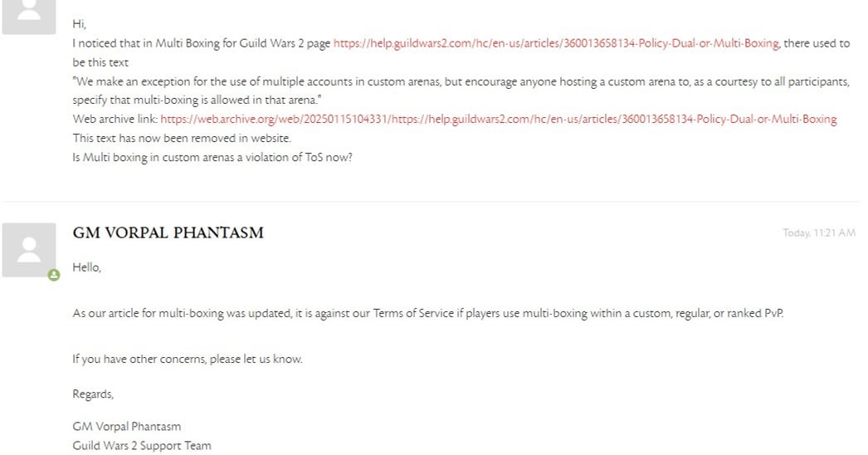Click the "Hello," greeting in GM reply
The width and height of the screenshot is (868, 455).
pos(87,267)
